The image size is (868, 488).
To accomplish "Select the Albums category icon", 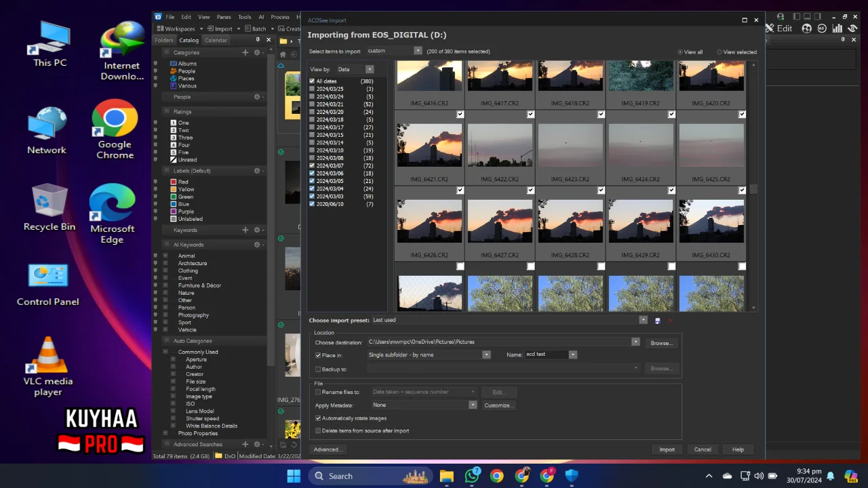I will [x=174, y=64].
